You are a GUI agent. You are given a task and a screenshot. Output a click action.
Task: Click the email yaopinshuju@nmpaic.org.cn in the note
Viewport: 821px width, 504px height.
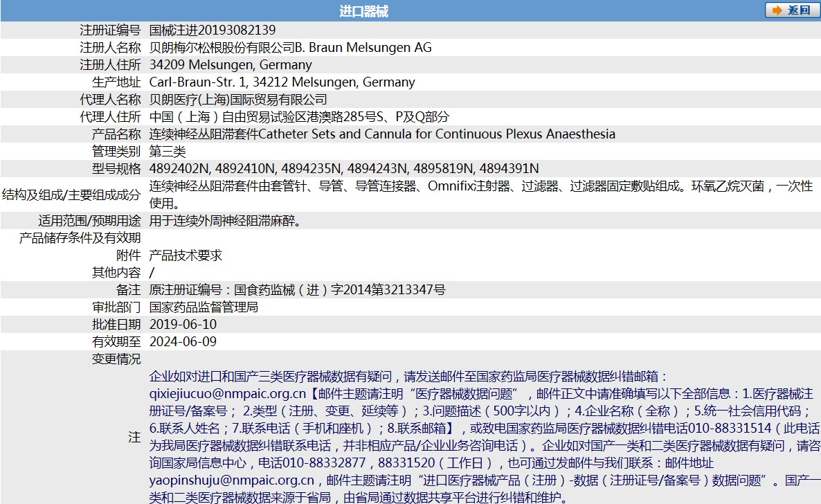(x=231, y=480)
